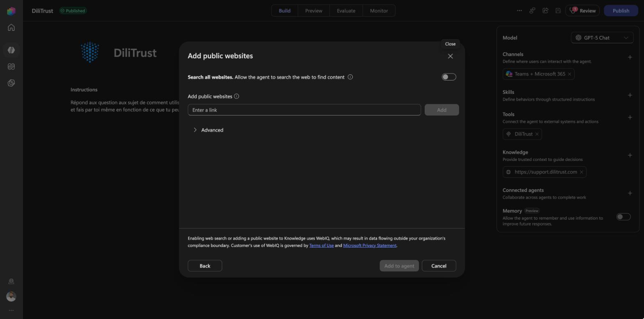This screenshot has height=319, width=644.
Task: Open the GPT-5 Chat model dropdown
Action: pos(602,38)
